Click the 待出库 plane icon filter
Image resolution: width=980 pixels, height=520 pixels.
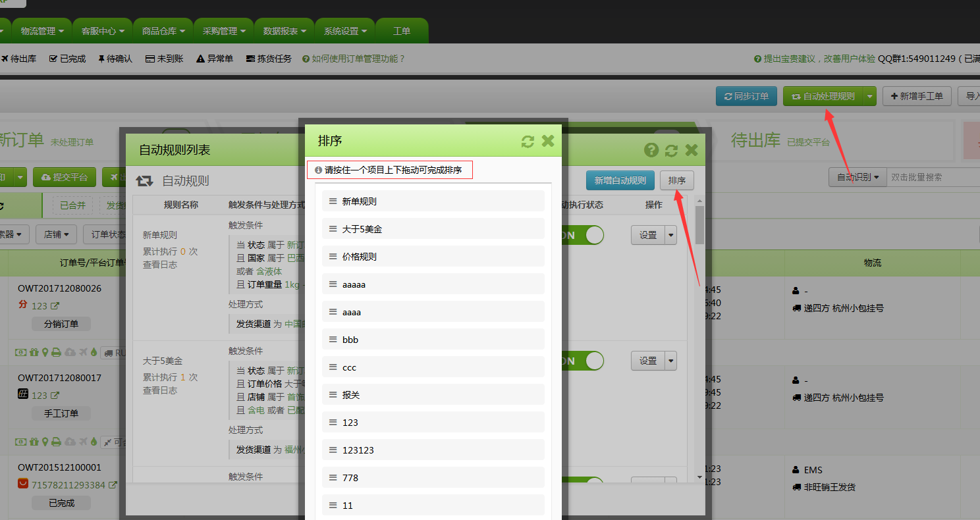coord(19,59)
